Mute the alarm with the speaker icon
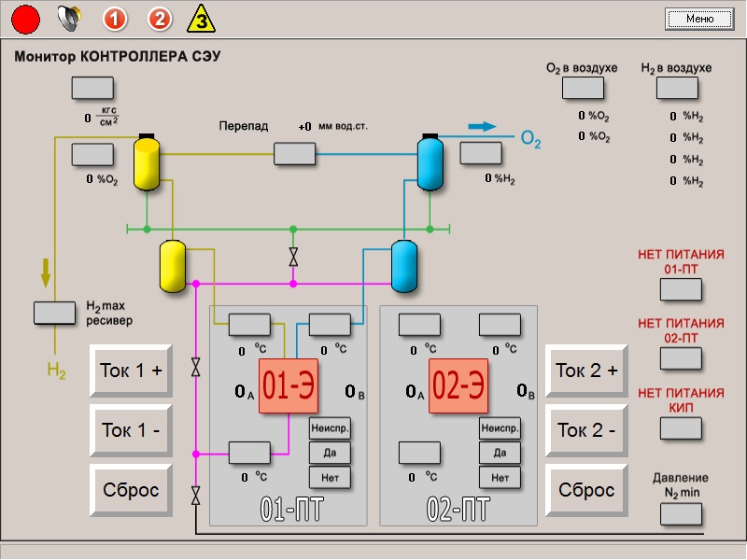 (x=69, y=18)
